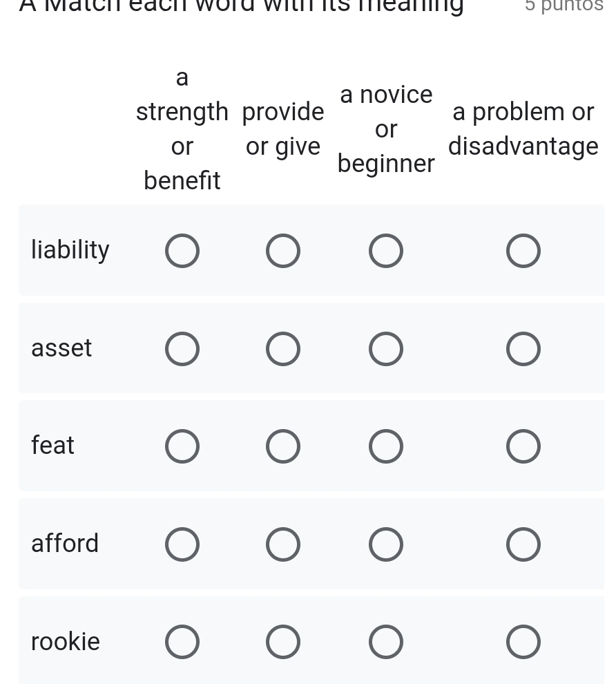This screenshot has width=616, height=684.
Task: Select 'a strength or benefit' for liability
Action: (x=182, y=251)
